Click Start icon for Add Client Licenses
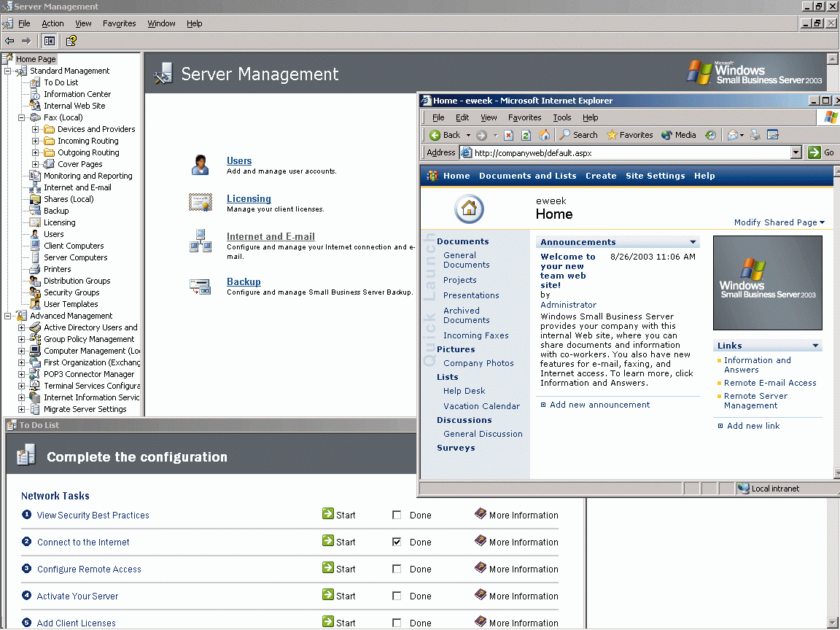This screenshot has width=840, height=630. [328, 621]
